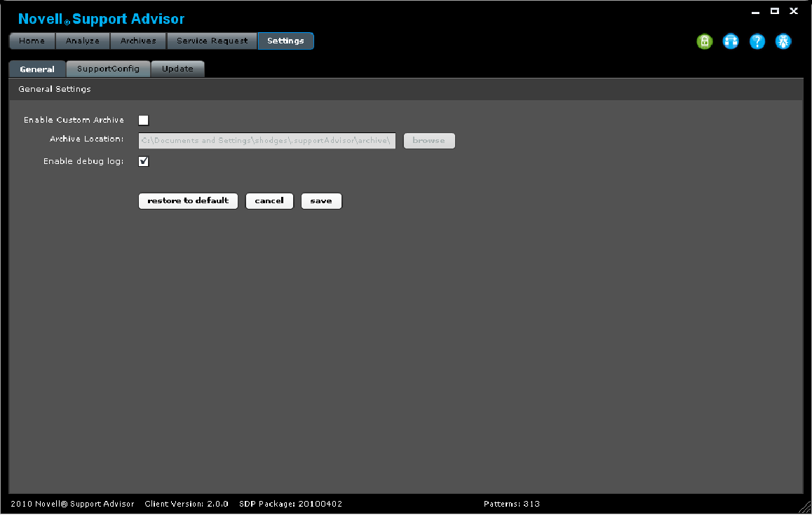Maximize the Support Advisor window

pyautogui.click(x=775, y=11)
